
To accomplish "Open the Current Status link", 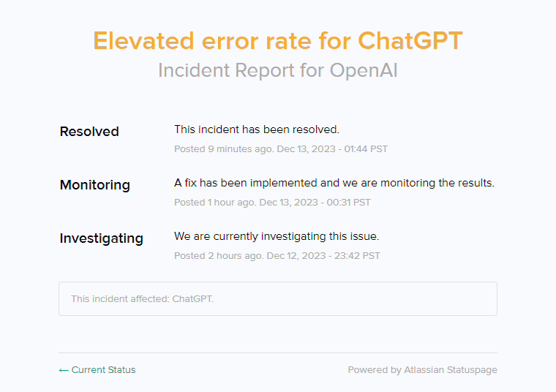I will (x=103, y=370).
